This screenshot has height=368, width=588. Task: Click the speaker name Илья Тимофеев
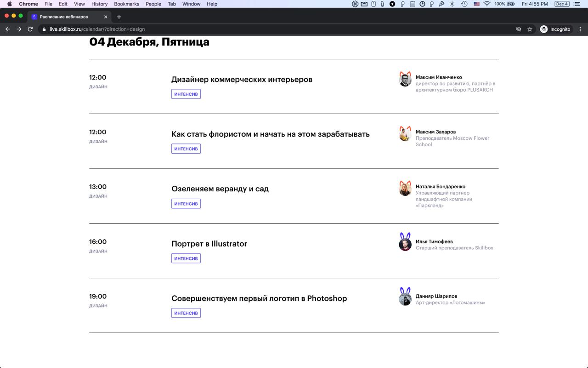coord(434,241)
